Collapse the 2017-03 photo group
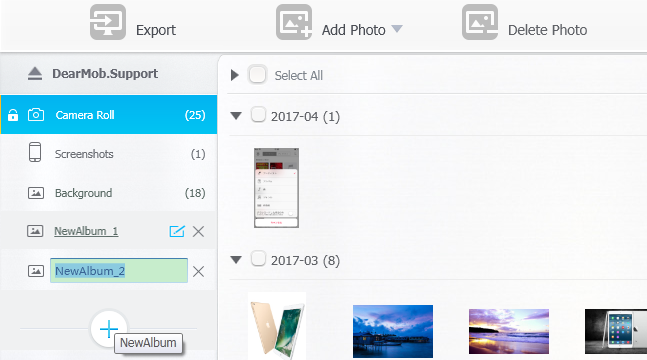Image resolution: width=647 pixels, height=360 pixels. coord(236,260)
